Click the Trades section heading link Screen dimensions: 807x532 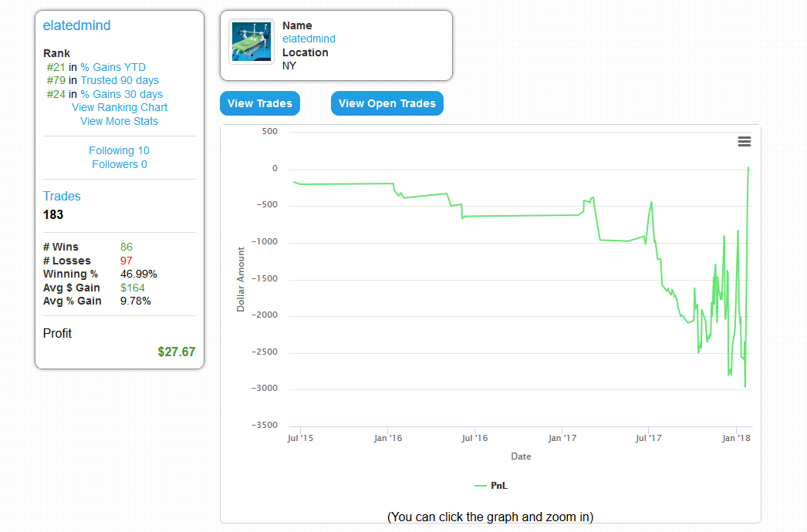pos(62,197)
